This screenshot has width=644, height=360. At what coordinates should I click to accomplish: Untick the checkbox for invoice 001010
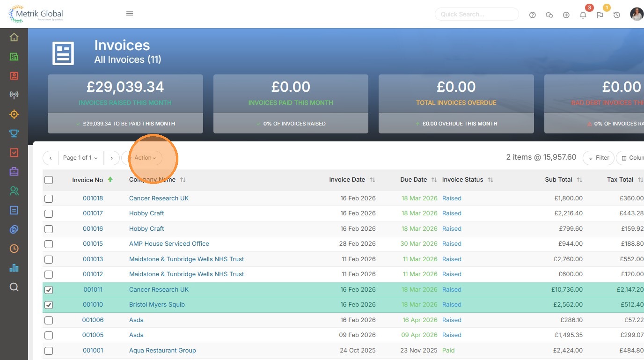coord(49,305)
